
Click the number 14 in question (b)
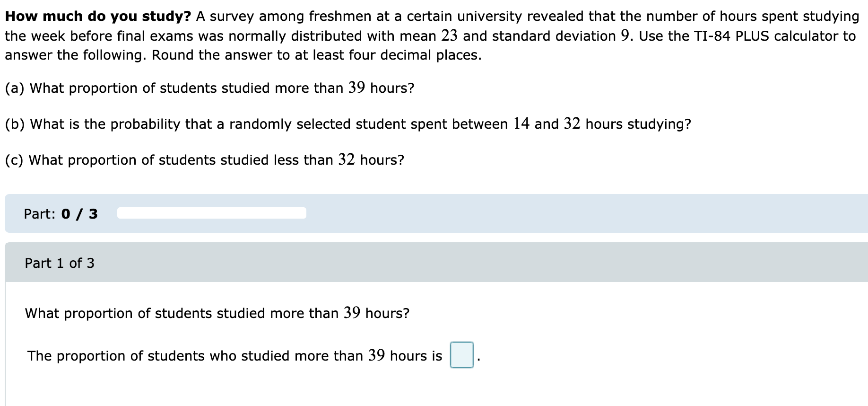tap(521, 124)
